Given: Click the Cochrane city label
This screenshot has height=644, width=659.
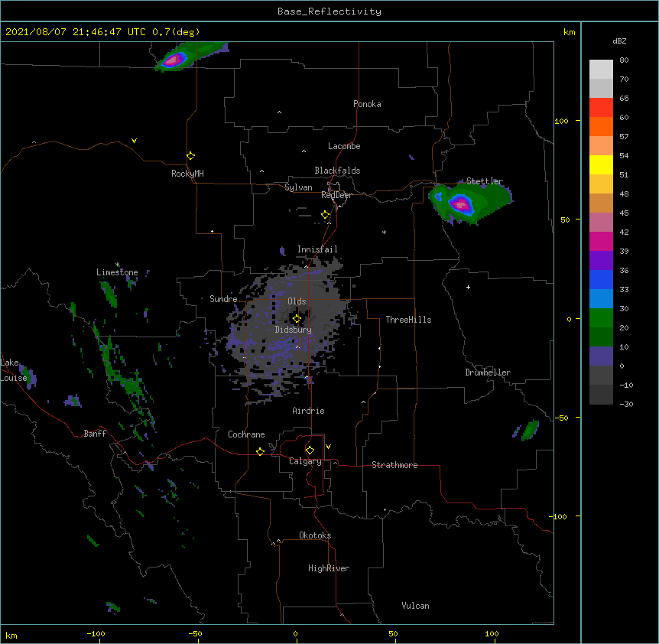Looking at the screenshot, I should 246,434.
